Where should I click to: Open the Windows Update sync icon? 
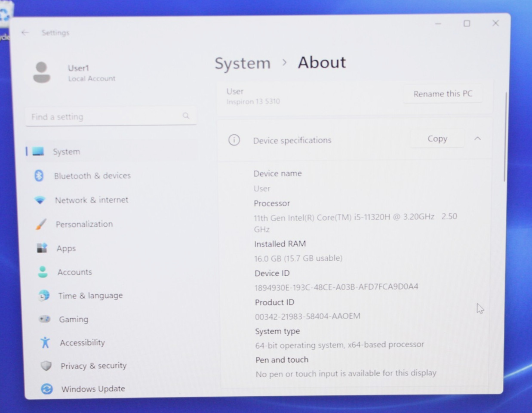coord(47,389)
